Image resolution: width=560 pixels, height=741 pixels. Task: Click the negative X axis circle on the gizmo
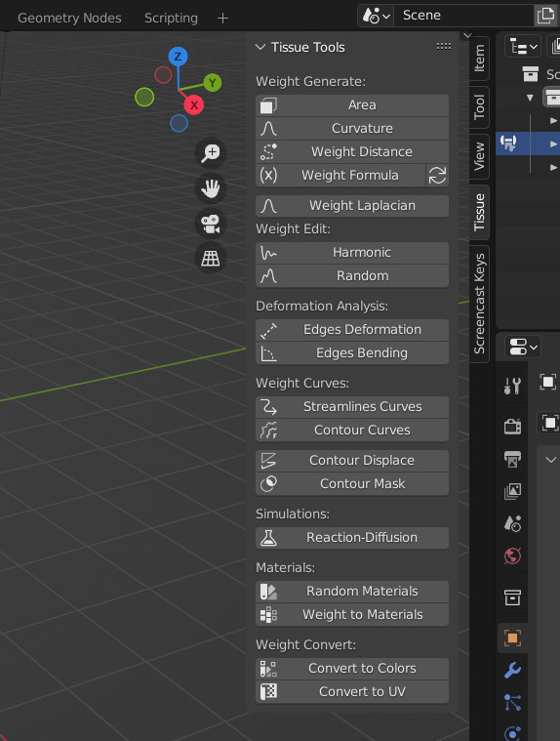click(163, 74)
